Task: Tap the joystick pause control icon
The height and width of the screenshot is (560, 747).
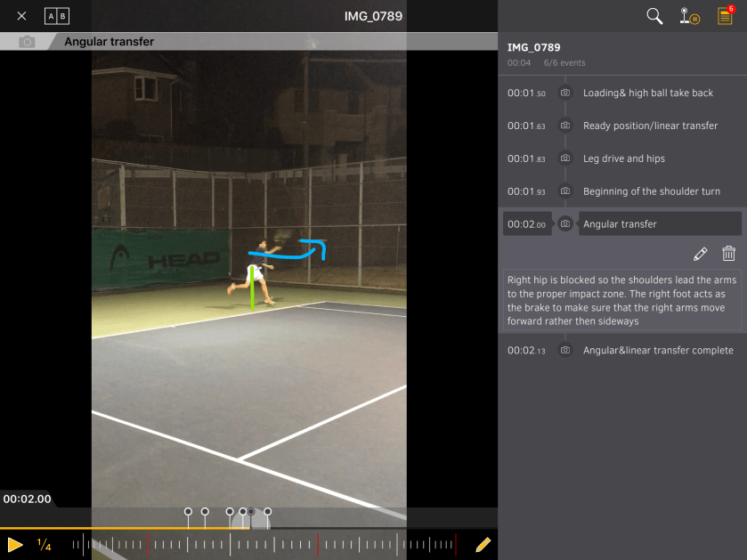Action: pos(688,16)
